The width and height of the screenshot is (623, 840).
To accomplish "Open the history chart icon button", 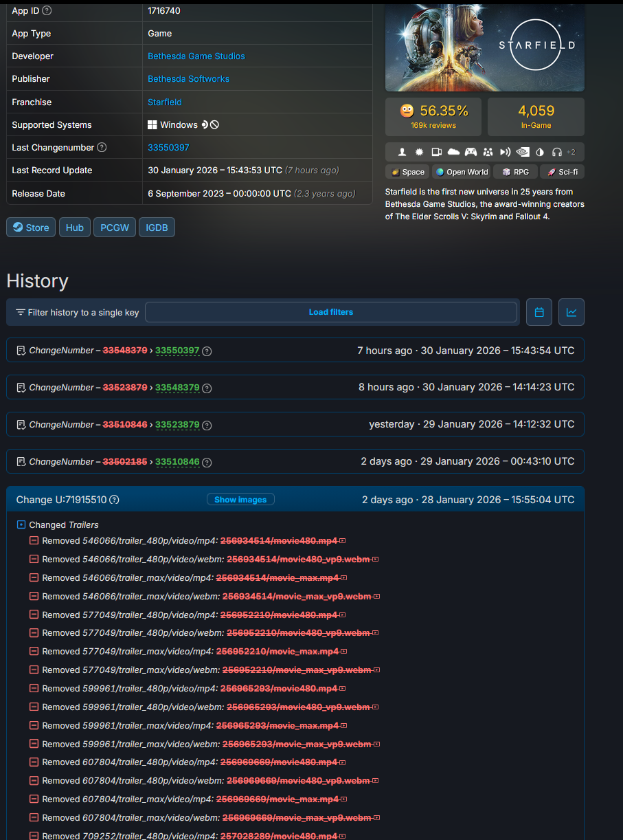I will point(571,312).
